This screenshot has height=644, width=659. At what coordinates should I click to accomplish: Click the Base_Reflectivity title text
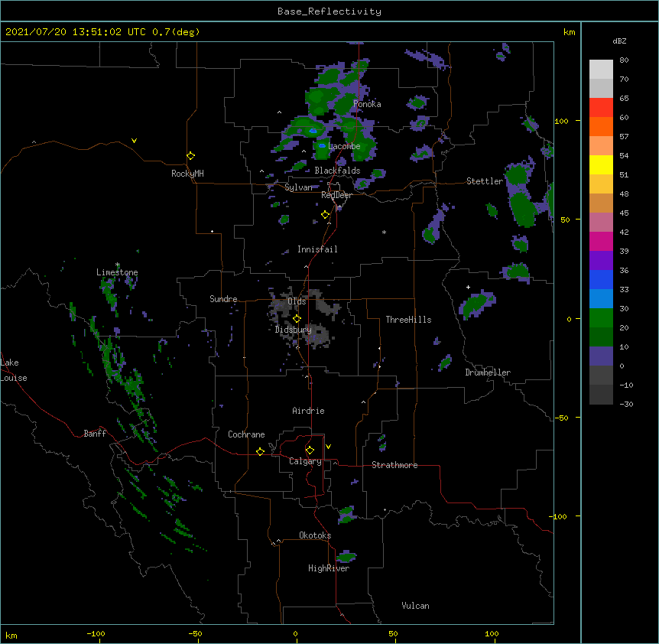(329, 11)
